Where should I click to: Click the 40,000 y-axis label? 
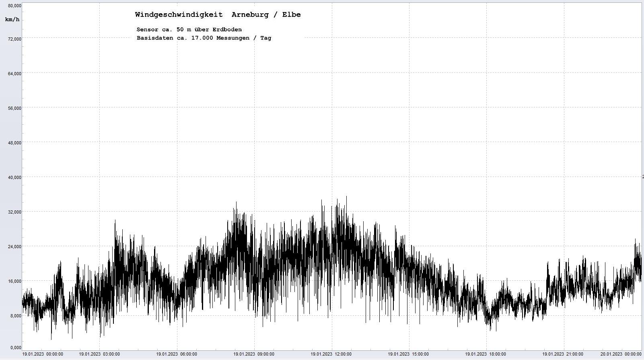14,177
